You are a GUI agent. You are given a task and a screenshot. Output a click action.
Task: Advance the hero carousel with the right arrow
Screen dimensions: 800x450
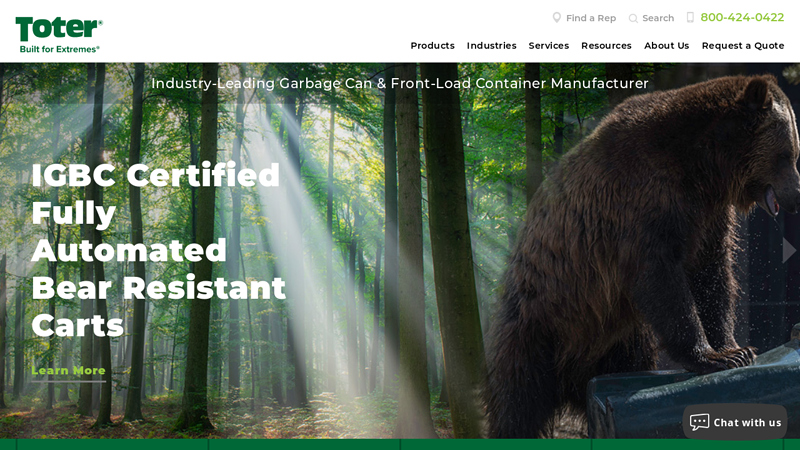click(789, 250)
